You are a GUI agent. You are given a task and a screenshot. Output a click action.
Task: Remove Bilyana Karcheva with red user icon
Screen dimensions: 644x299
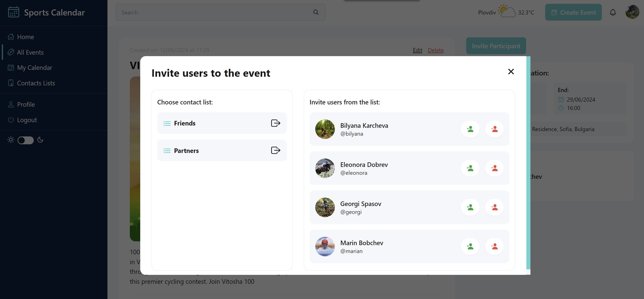(x=494, y=129)
